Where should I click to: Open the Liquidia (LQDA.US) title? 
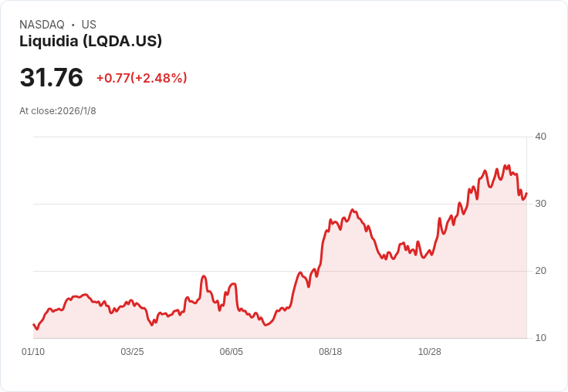tap(90, 41)
